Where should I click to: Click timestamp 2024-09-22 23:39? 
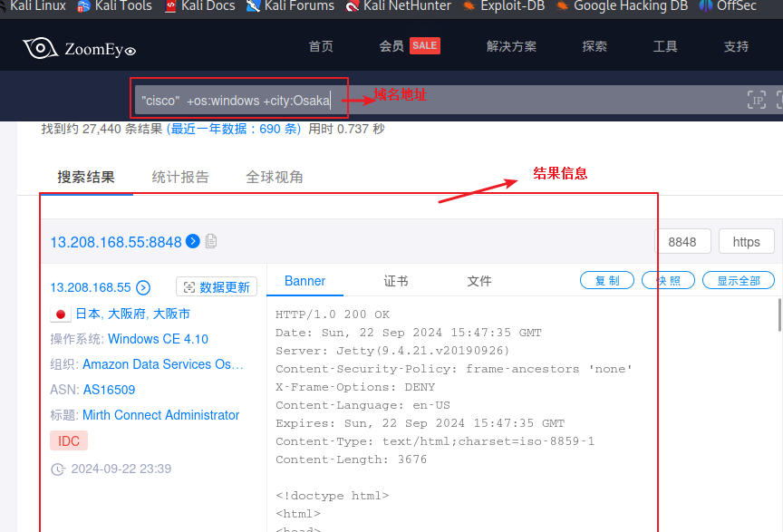(121, 469)
